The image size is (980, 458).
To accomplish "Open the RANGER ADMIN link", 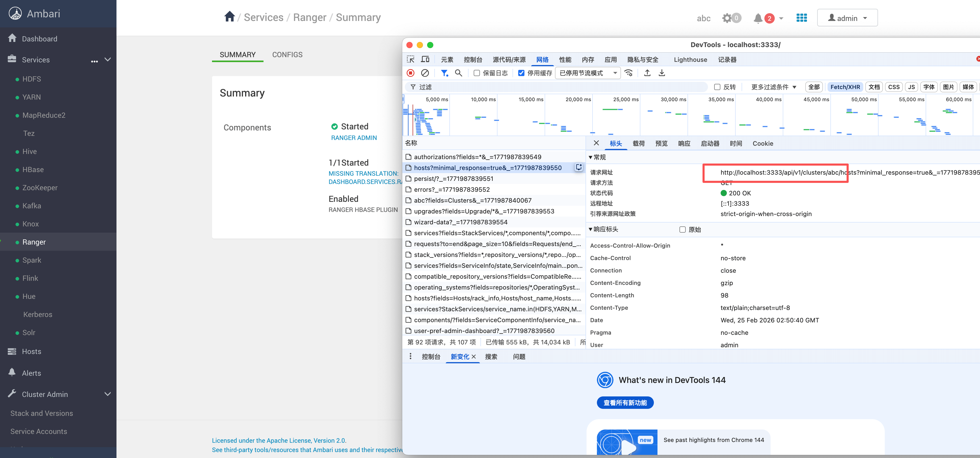I will [x=354, y=138].
